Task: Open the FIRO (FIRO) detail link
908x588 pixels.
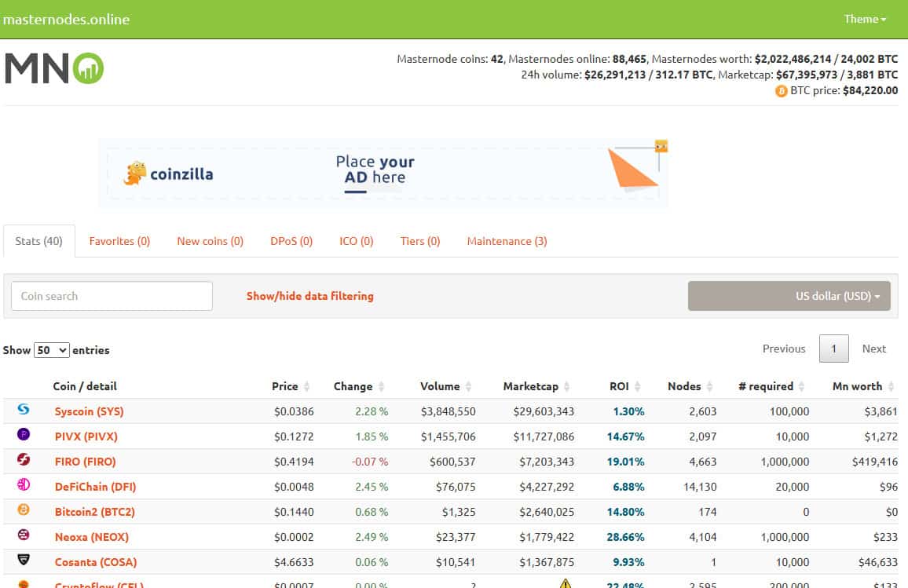Action: pos(85,462)
